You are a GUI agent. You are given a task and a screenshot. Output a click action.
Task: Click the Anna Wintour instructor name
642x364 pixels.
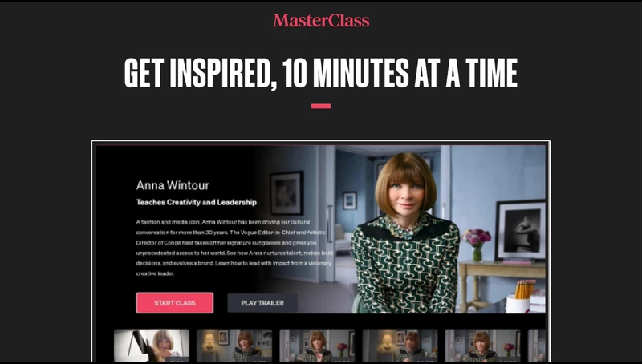pos(173,186)
